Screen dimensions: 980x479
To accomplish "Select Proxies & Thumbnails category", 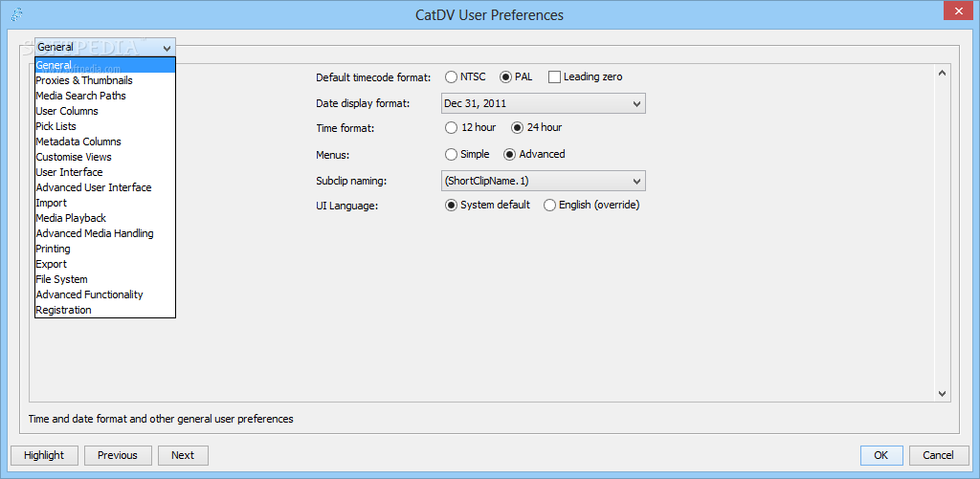I will pyautogui.click(x=105, y=80).
